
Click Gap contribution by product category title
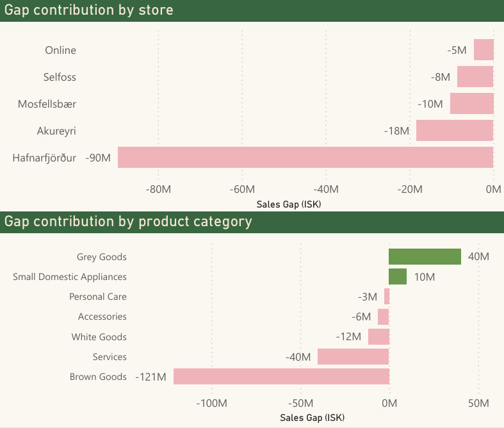click(x=128, y=222)
